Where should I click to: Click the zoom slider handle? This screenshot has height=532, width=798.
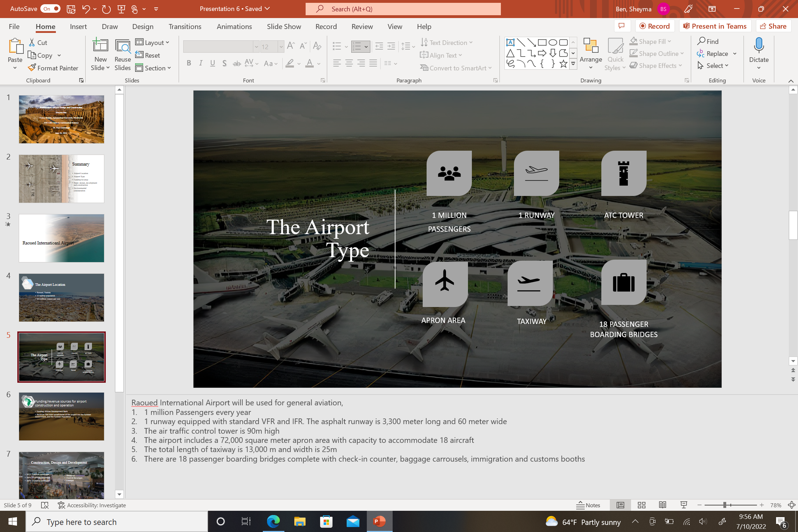[724, 505]
